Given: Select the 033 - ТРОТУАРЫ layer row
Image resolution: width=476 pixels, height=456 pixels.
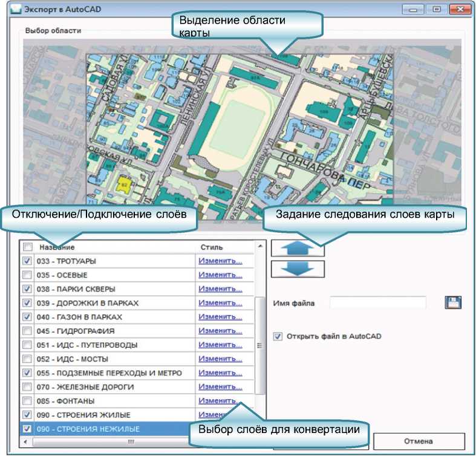Looking at the screenshot, I should [137, 261].
